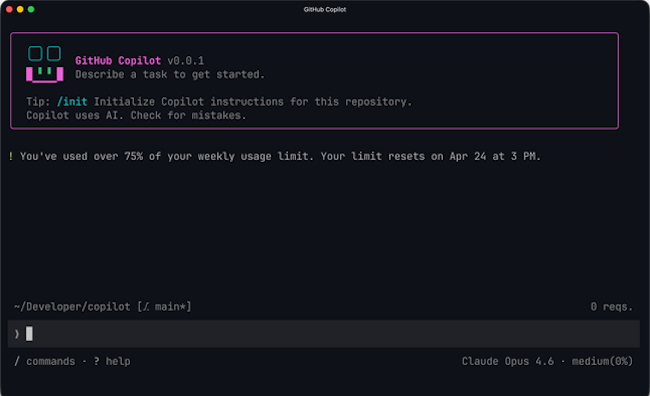Click the GitHub Copilot robot logo

click(x=45, y=64)
